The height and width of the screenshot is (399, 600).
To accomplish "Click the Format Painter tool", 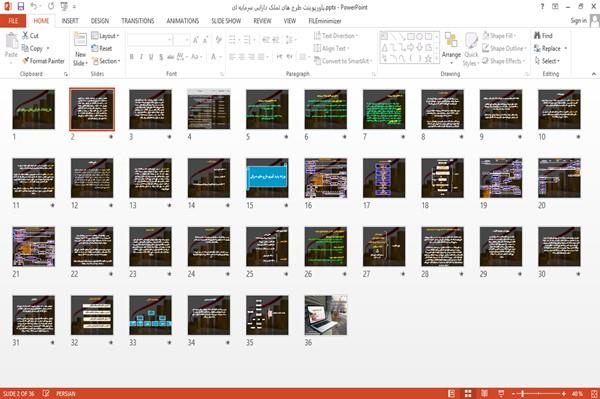I will pos(43,61).
